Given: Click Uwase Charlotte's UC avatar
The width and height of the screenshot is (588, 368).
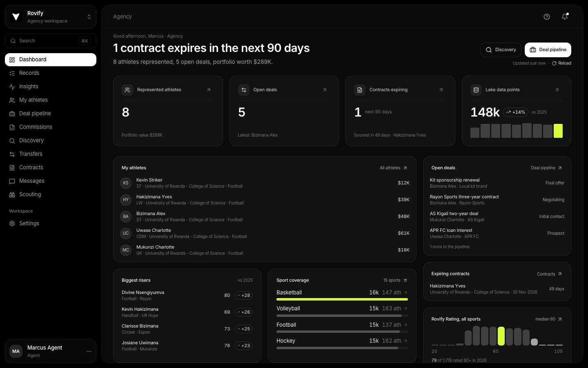Looking at the screenshot, I should click(x=126, y=233).
